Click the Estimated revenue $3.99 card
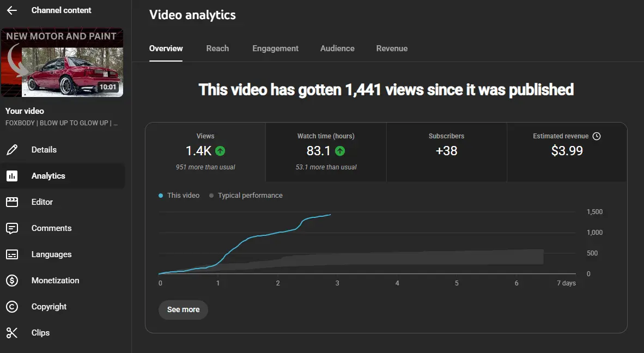The image size is (644, 353). coord(567,152)
